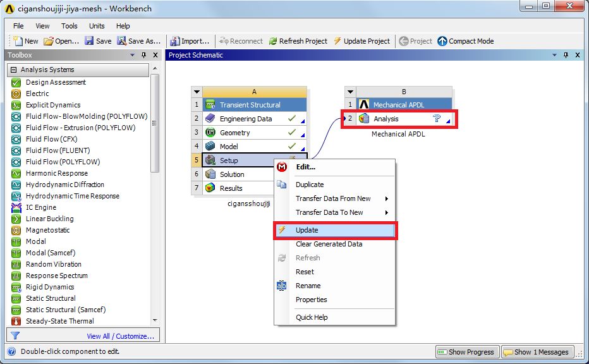Open the Help menu
The image size is (589, 364).
123,26
